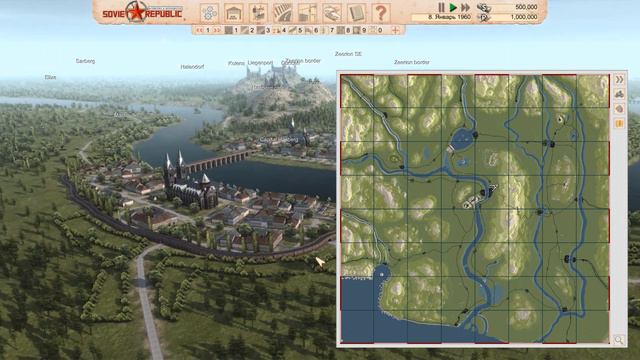This screenshot has height=360, width=640.
Task: Go to previous shortcut bar page arrows
Action: 199,30
